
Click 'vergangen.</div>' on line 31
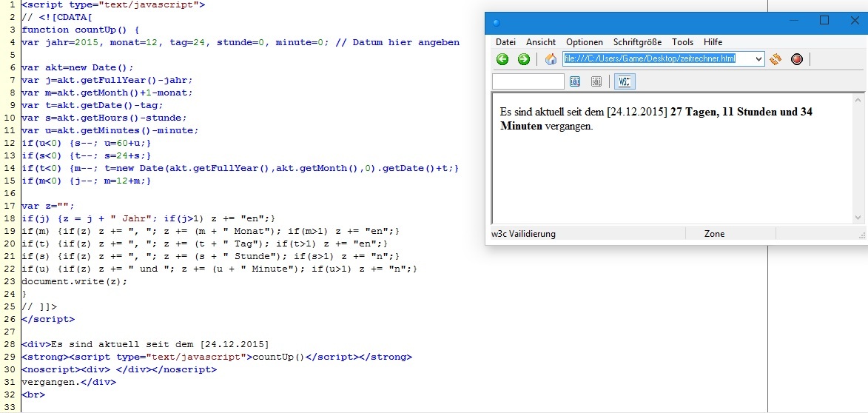69,382
